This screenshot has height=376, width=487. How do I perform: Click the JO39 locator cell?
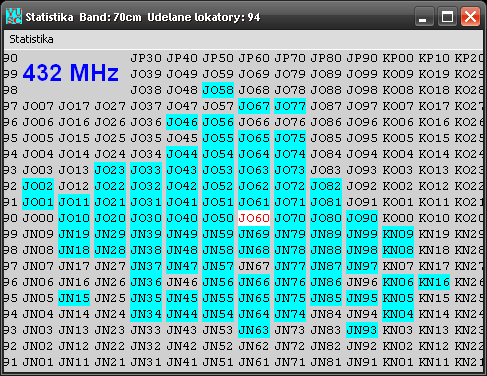pos(146,74)
